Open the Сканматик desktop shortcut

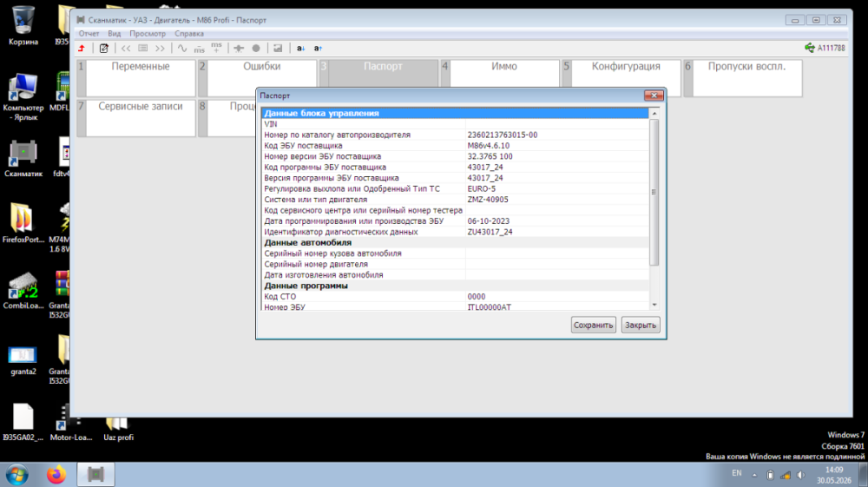pyautogui.click(x=23, y=159)
